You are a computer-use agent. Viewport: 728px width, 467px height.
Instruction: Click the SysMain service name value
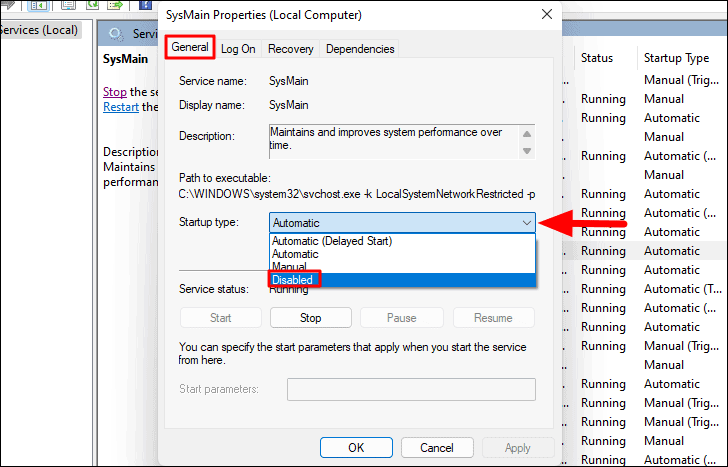point(288,81)
